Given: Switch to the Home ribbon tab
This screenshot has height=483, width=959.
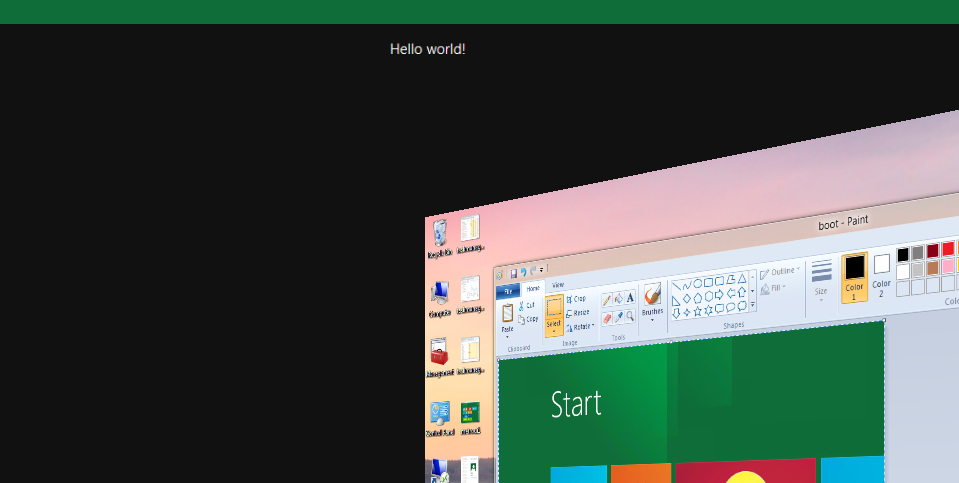Looking at the screenshot, I should pos(533,288).
